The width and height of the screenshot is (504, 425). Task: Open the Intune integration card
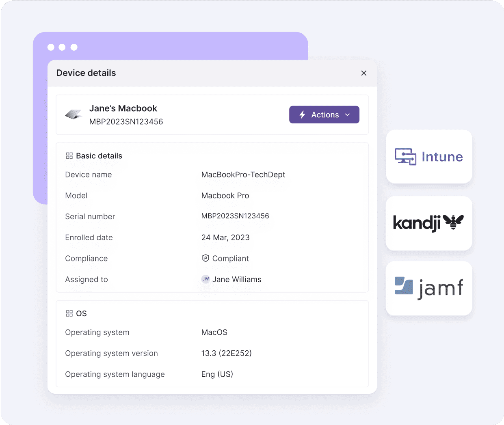[x=429, y=157]
